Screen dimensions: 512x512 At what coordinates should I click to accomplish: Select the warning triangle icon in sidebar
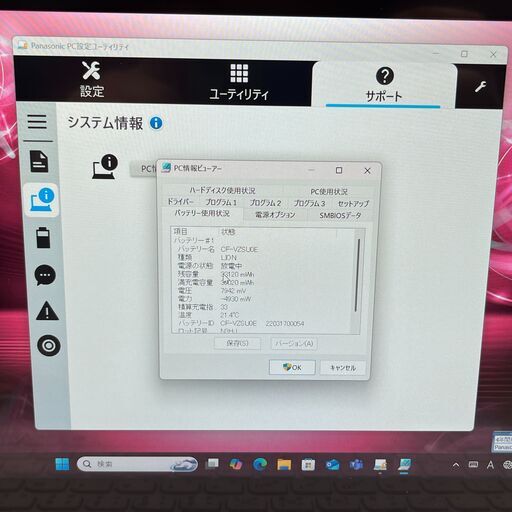click(x=47, y=311)
